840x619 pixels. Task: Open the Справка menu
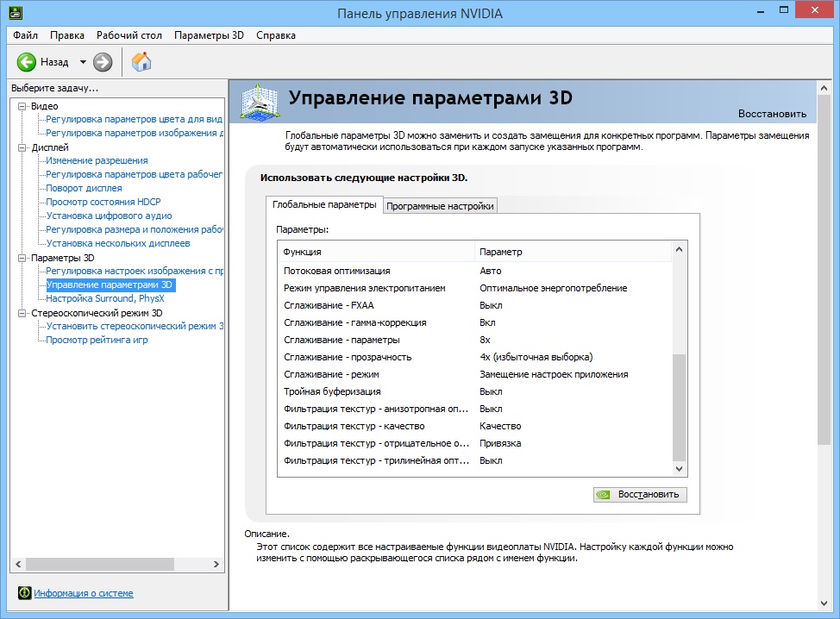coord(276,35)
